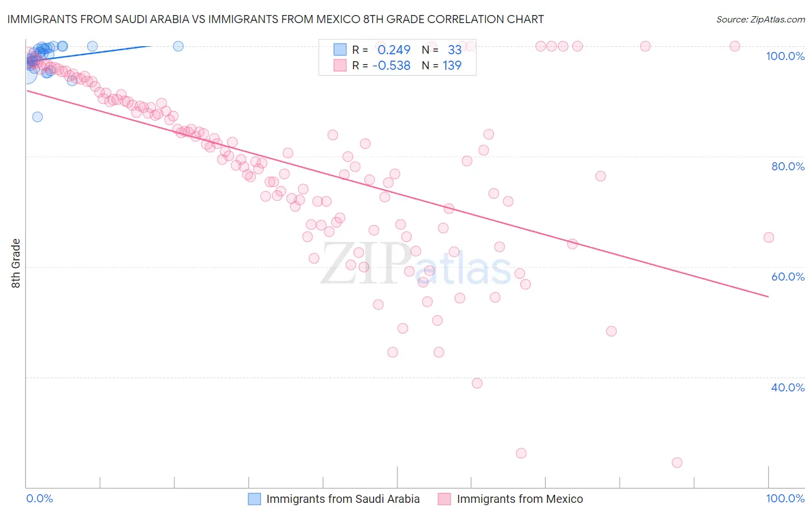This screenshot has height=515, width=812.
Task: Select 'Immigrants from Mexico' legend label
Action: 520,499
